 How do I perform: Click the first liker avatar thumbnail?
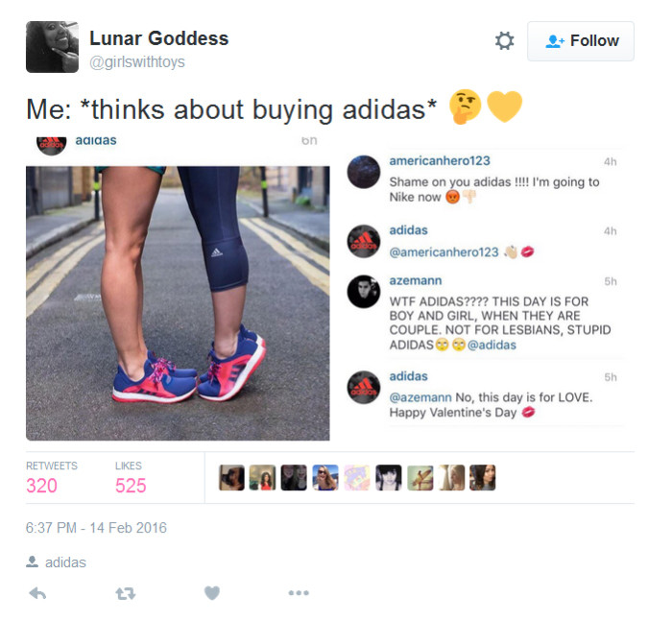click(231, 477)
